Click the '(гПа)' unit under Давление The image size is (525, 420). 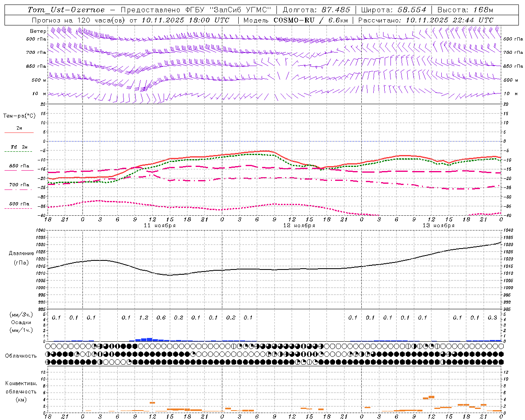tap(21, 262)
